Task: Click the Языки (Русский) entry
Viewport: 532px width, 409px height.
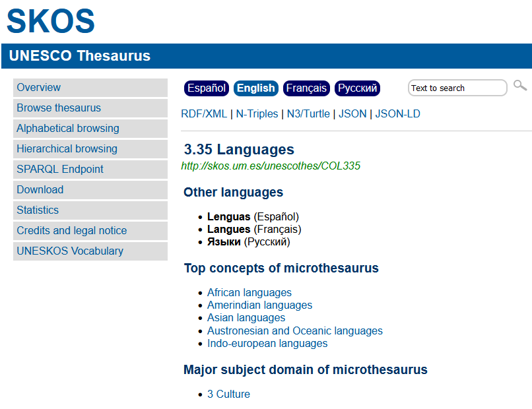Action: [248, 242]
